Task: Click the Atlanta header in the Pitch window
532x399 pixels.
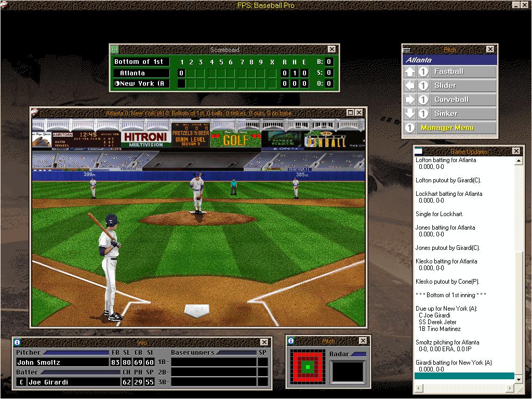Action: (450, 60)
